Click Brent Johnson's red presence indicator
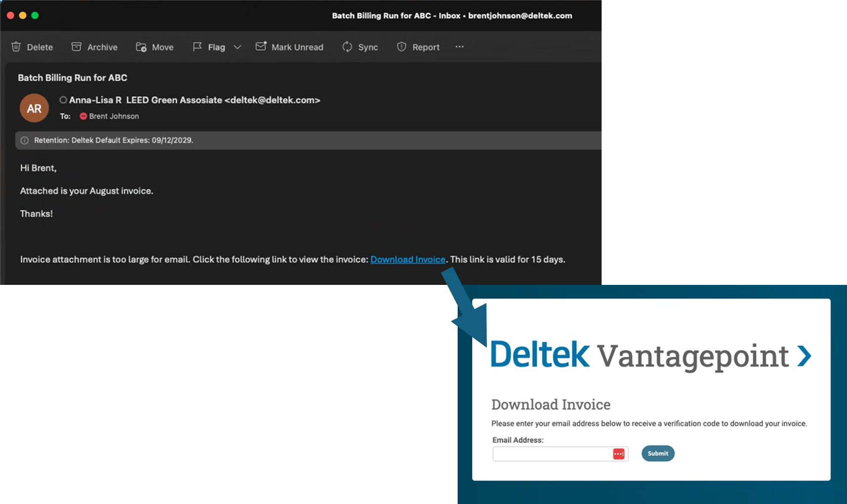The height and width of the screenshot is (504, 847). pyautogui.click(x=83, y=116)
